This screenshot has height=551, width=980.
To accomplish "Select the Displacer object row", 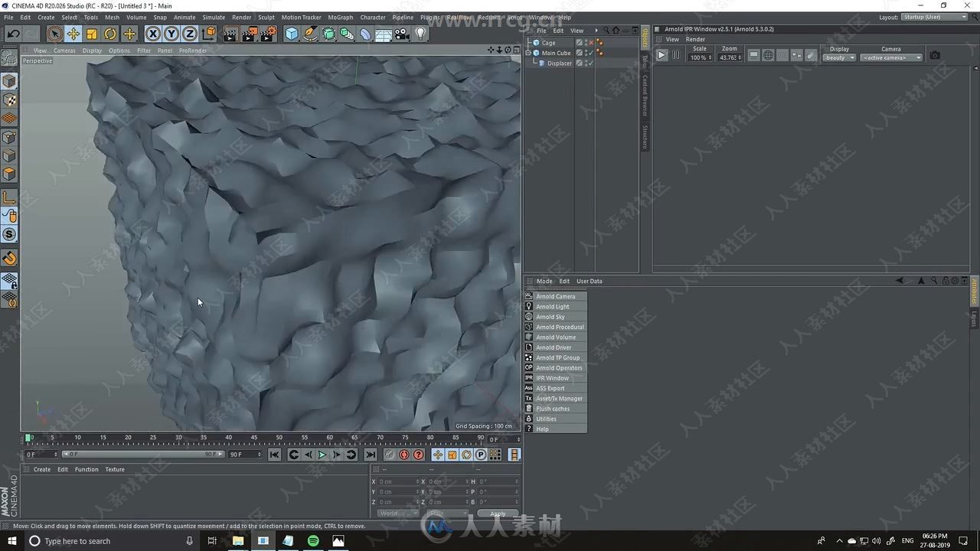I will pyautogui.click(x=560, y=63).
